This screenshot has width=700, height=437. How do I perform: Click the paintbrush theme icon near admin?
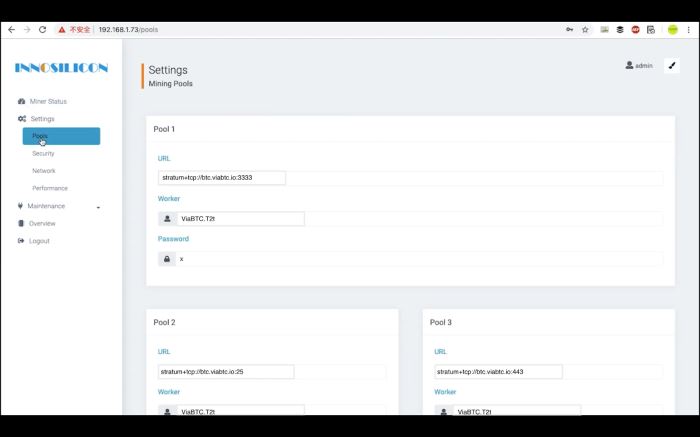click(x=672, y=66)
